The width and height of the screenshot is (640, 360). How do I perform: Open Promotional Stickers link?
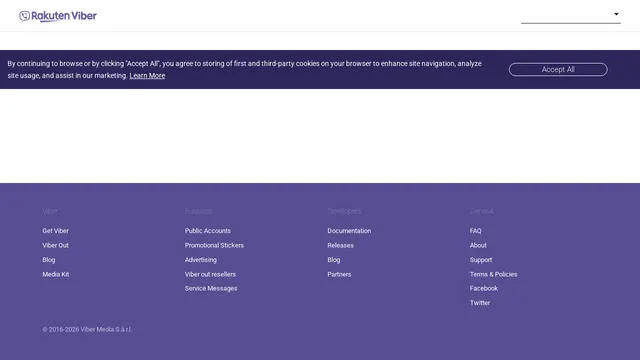pyautogui.click(x=214, y=245)
